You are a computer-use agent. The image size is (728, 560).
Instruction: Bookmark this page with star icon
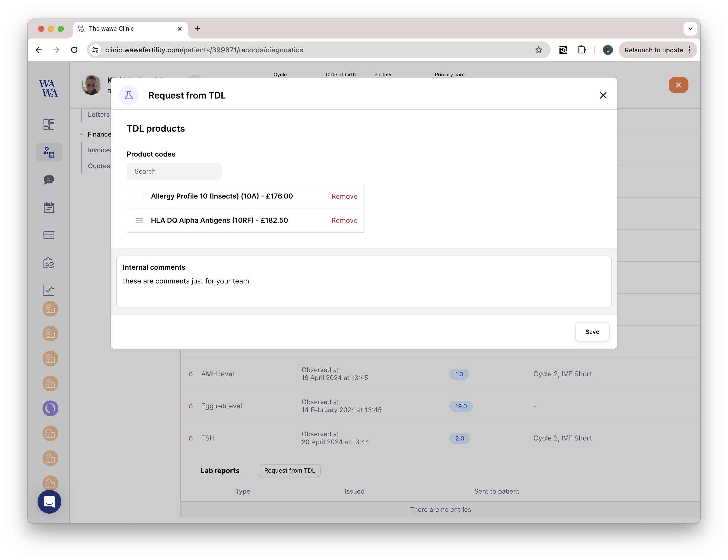[538, 50]
